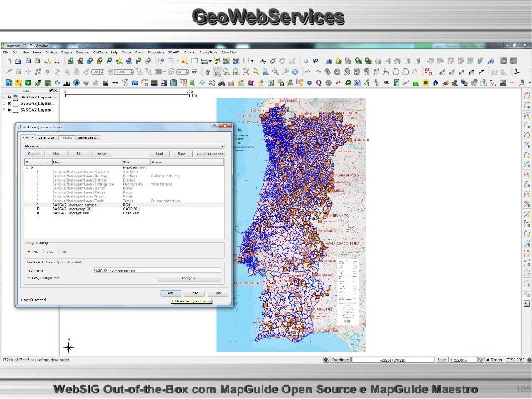This screenshot has height=399, width=532.
Task: Click the Edit connection button
Action: point(78,154)
